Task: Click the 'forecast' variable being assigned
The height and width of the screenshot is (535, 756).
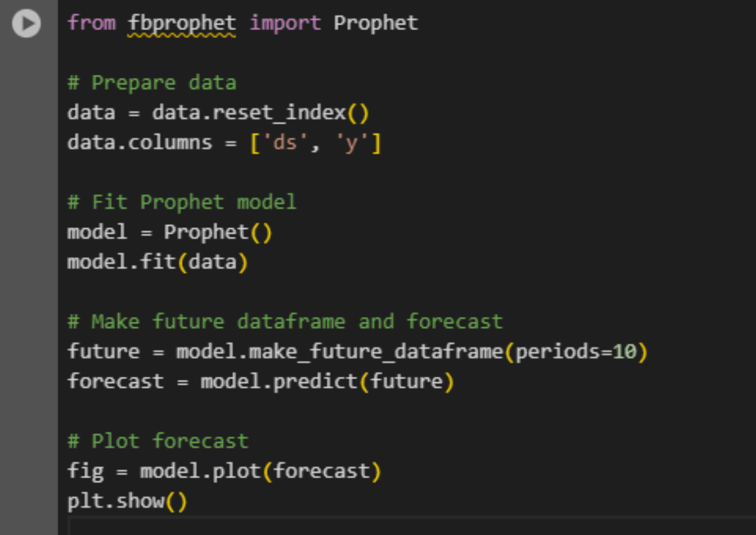Action: pyautogui.click(x=116, y=382)
